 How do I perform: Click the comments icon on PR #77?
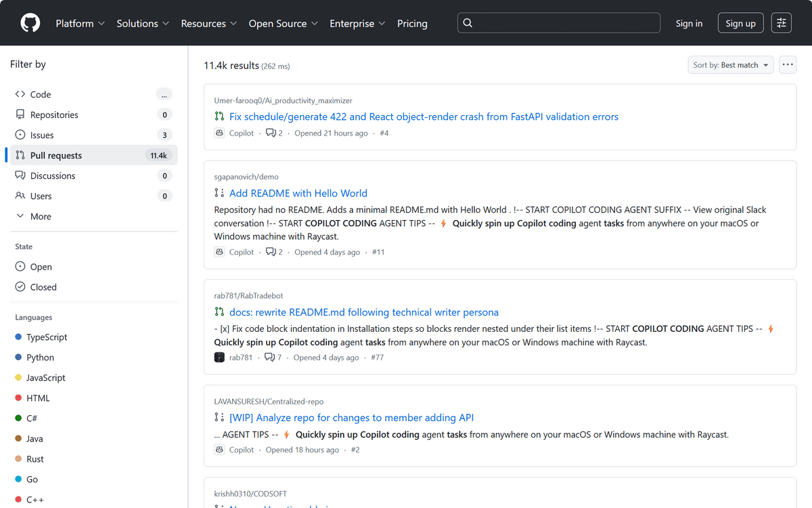pyautogui.click(x=269, y=358)
